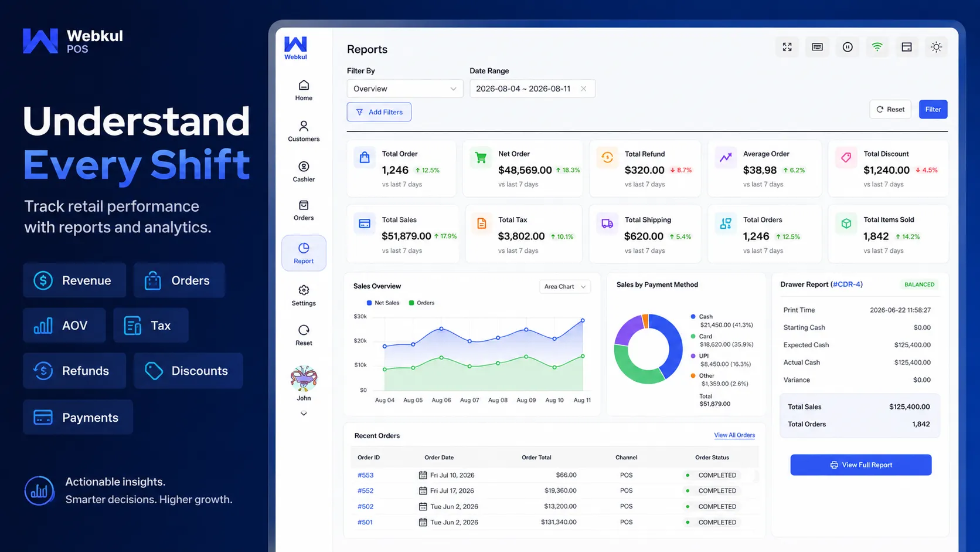The image size is (980, 552).
Task: Open the layout panel icon in header
Action: [907, 47]
